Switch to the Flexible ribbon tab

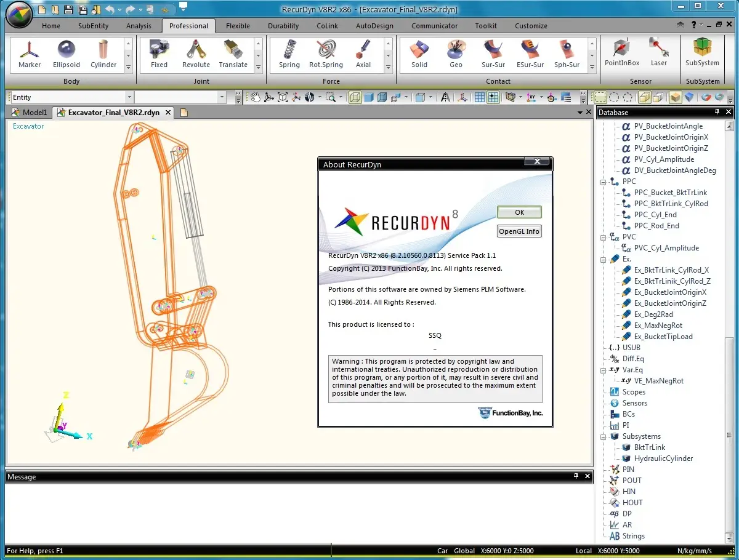point(238,26)
